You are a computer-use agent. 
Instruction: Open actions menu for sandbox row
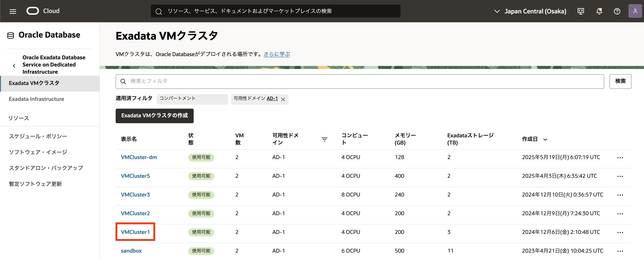coord(620,251)
